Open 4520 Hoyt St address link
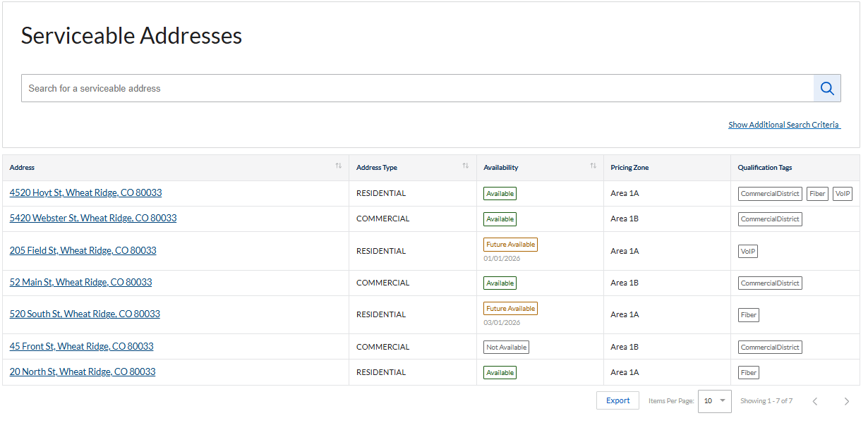This screenshot has width=868, height=430. pos(85,192)
